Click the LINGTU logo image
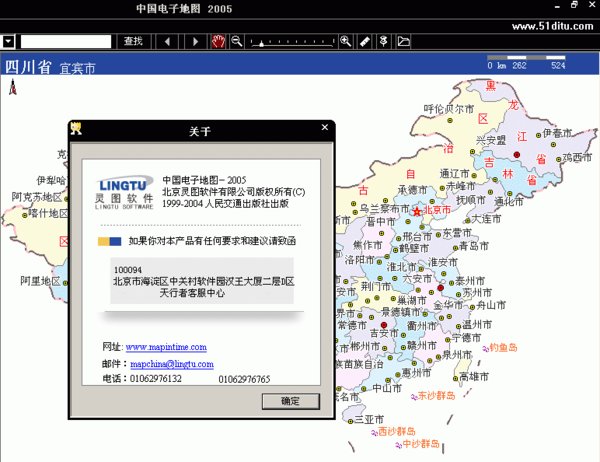 pyautogui.click(x=124, y=192)
